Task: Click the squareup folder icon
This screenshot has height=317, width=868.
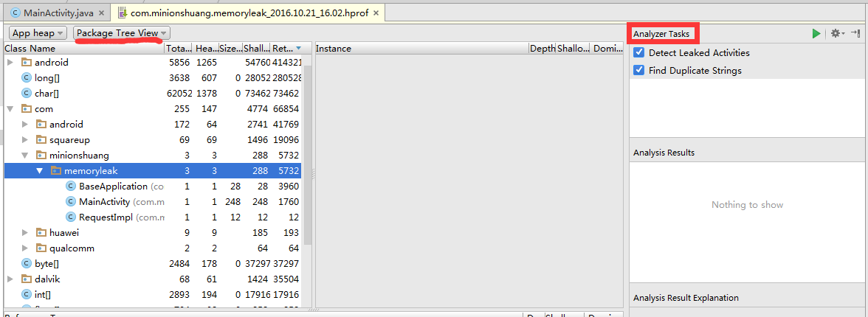Action: (x=41, y=140)
